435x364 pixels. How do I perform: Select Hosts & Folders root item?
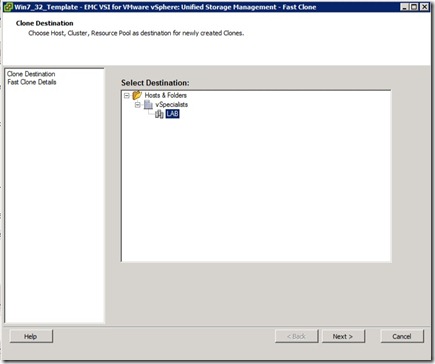tap(165, 95)
